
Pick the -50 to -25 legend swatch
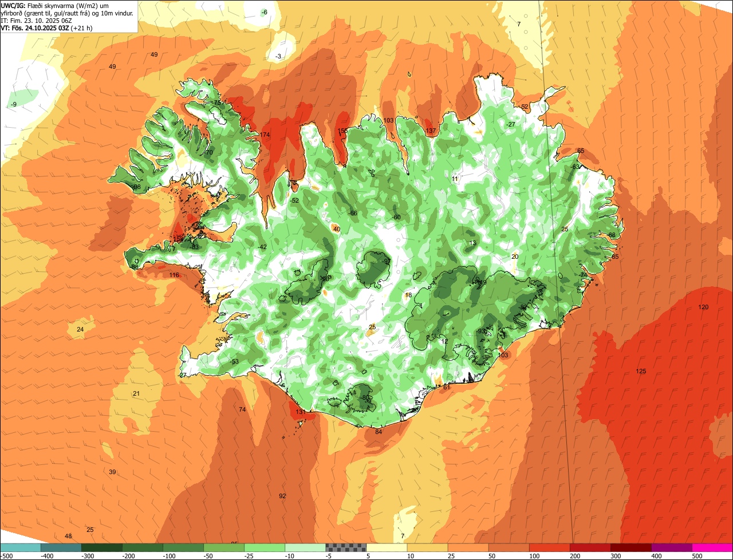tap(224, 547)
